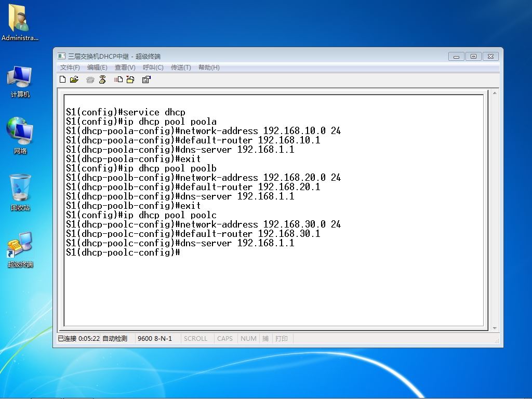Click the Disconnect toolbar icon
This screenshot has height=399, width=532.
tap(102, 79)
